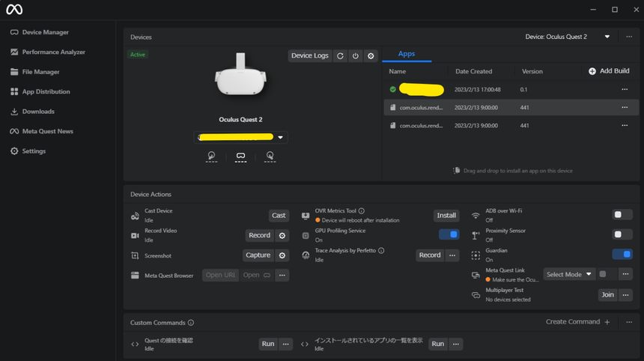644x361 pixels.
Task: Click the Open URL button
Action: pos(220,275)
